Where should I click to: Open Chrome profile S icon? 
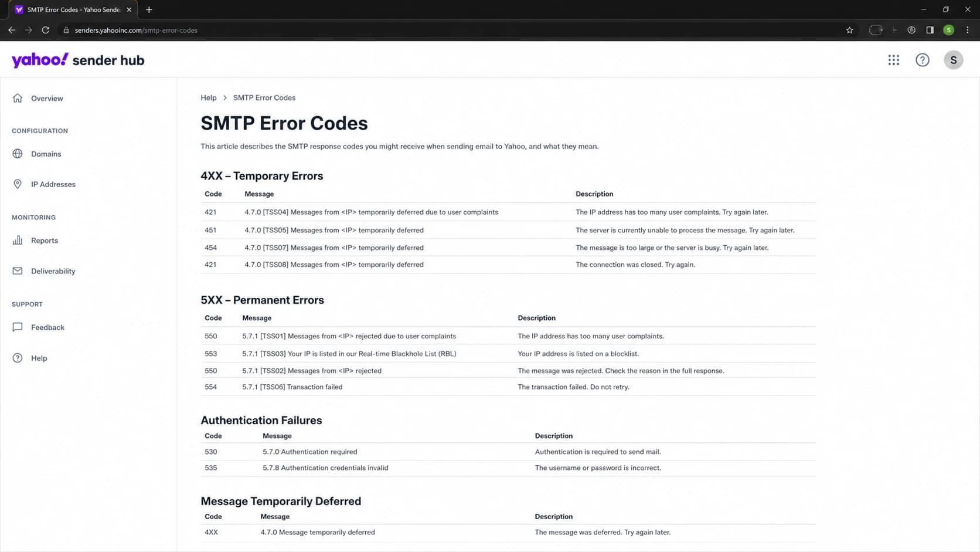coord(948,30)
